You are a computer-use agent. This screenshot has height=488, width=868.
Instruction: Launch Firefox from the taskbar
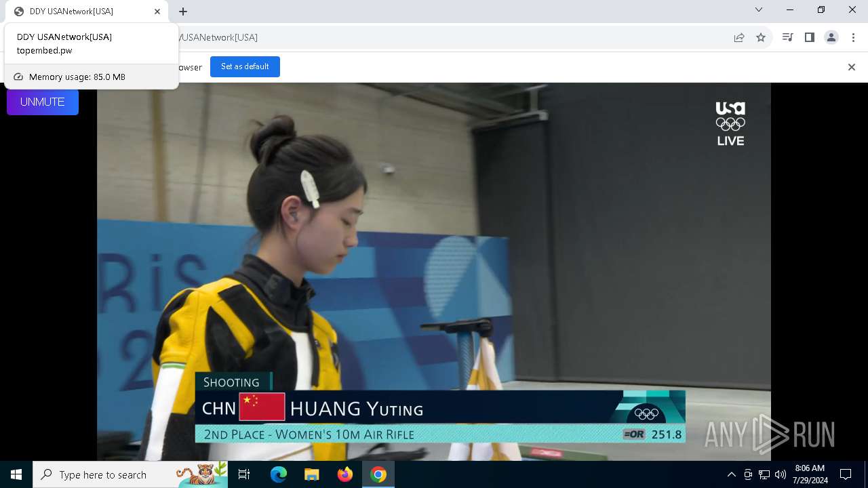click(345, 474)
